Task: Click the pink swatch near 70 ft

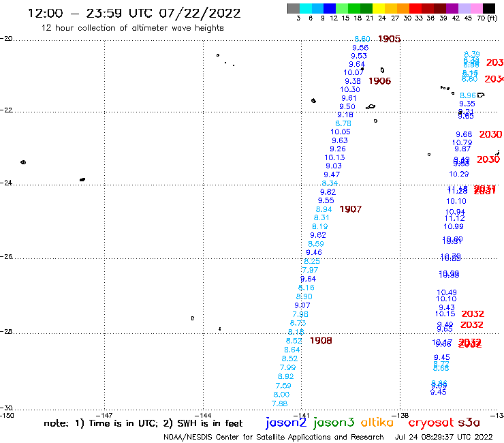Action: (476, 8)
